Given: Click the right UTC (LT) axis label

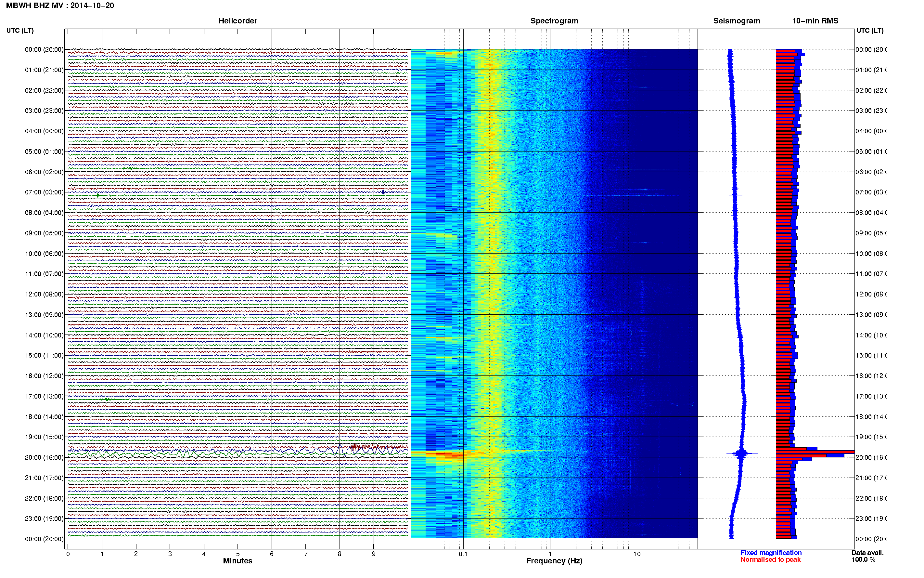Looking at the screenshot, I should pos(870,31).
